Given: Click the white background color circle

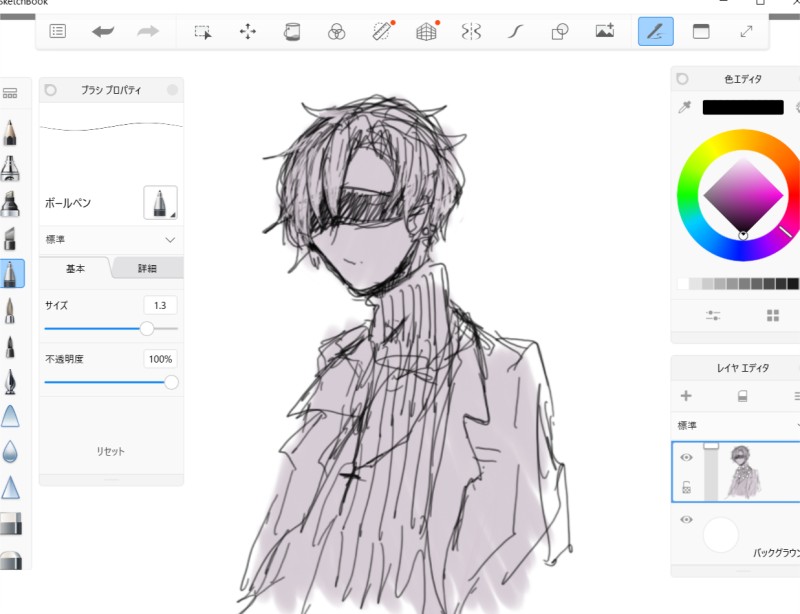Looking at the screenshot, I should (720, 535).
